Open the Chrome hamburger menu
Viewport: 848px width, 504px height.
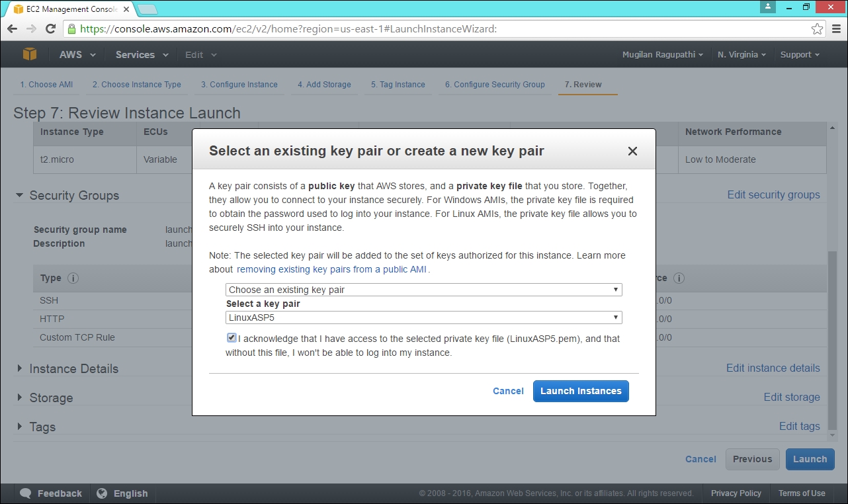click(836, 29)
